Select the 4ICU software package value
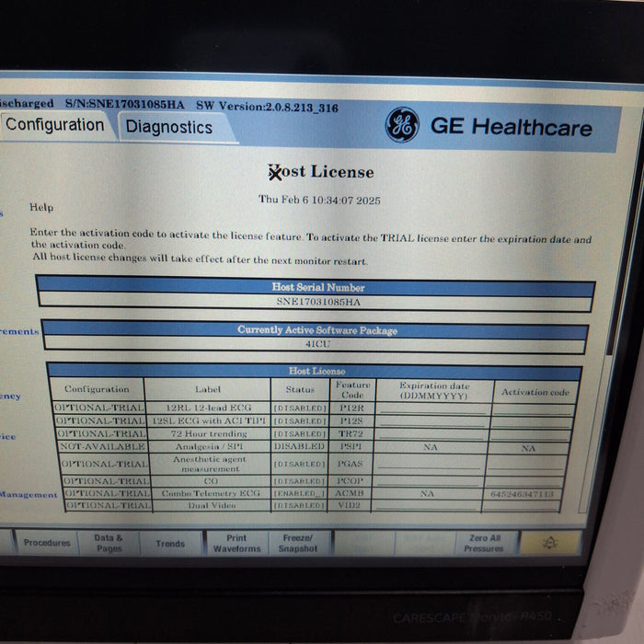The height and width of the screenshot is (644, 644). point(317,344)
